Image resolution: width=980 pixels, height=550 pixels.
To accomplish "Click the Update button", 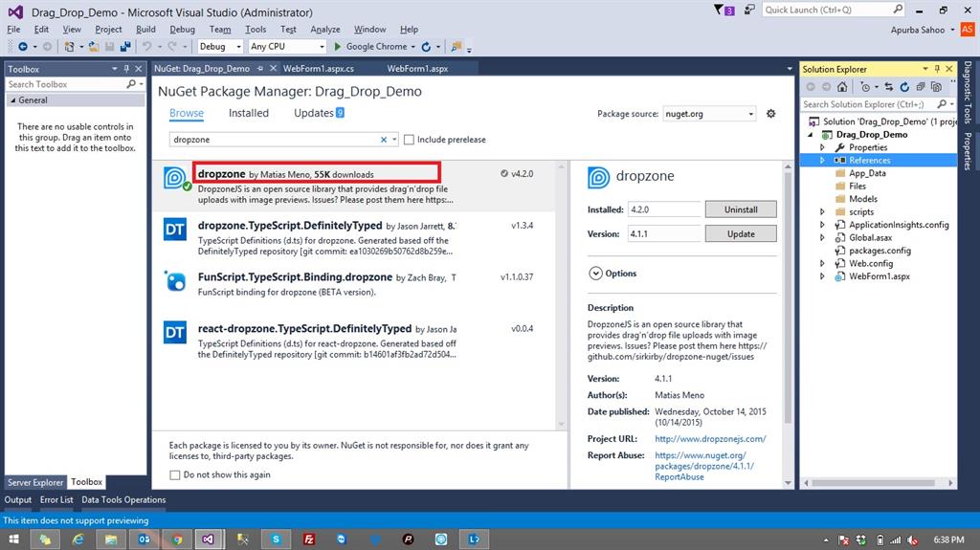I will [x=741, y=233].
